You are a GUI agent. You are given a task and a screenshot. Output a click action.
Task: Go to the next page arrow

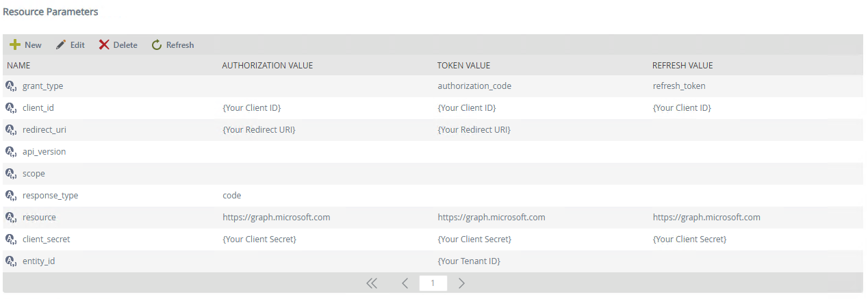[462, 283]
